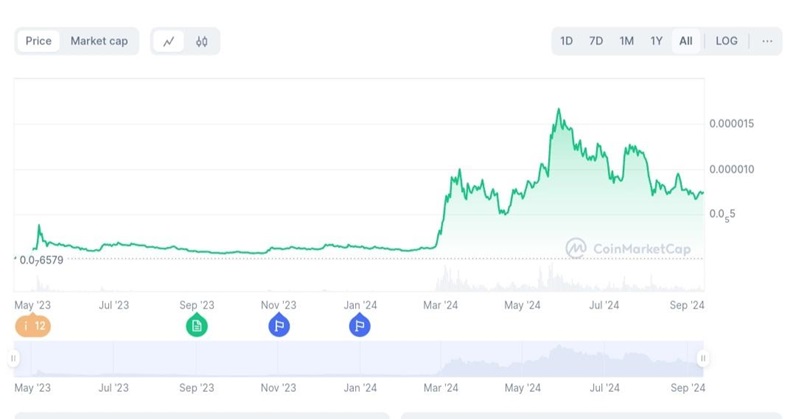Open the green document event marker

tap(197, 325)
